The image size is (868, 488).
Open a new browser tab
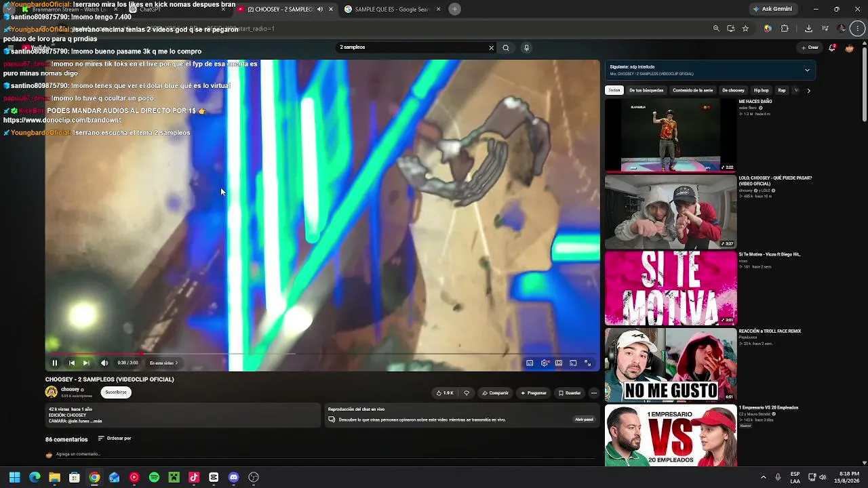(454, 9)
